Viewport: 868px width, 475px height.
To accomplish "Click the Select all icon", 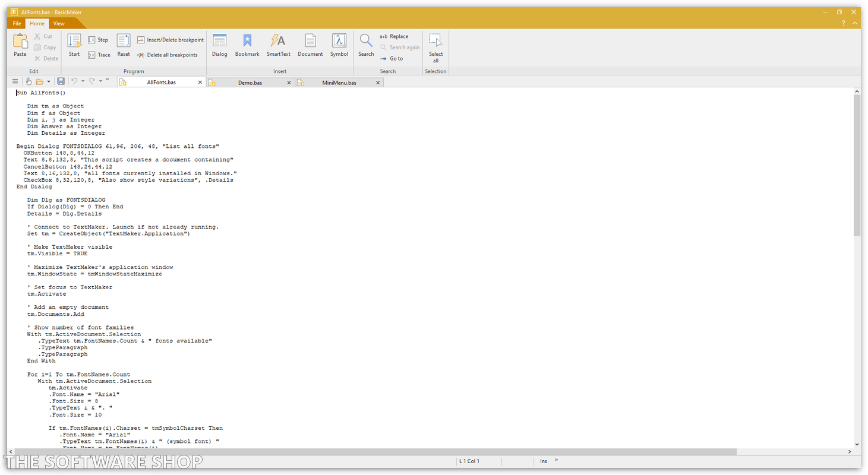I will 435,47.
